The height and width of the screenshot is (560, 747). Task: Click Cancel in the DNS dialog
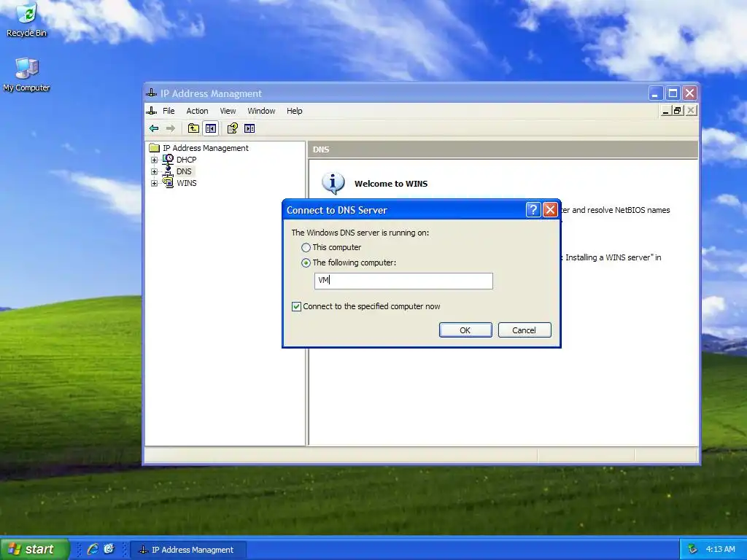[x=525, y=330]
